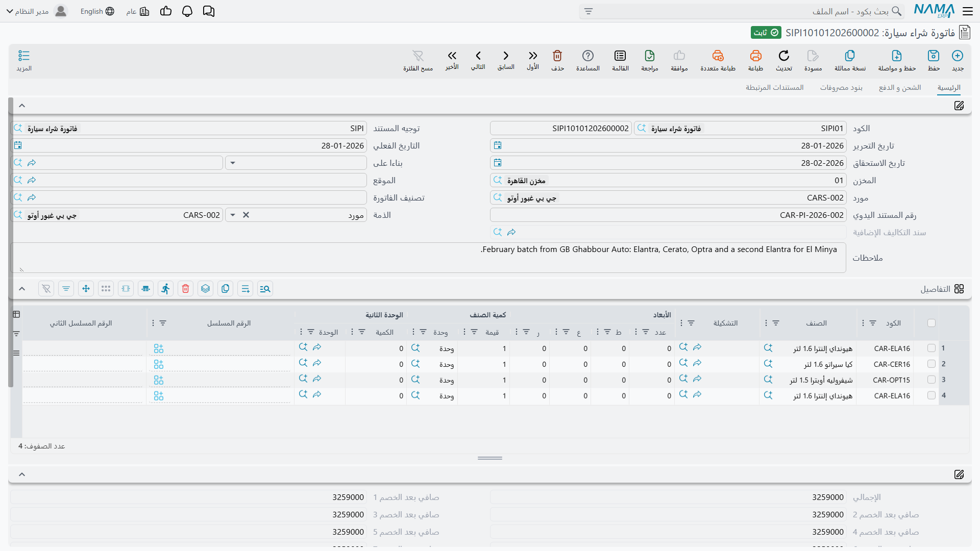Click the running-person icon in details toolbar

click(165, 289)
